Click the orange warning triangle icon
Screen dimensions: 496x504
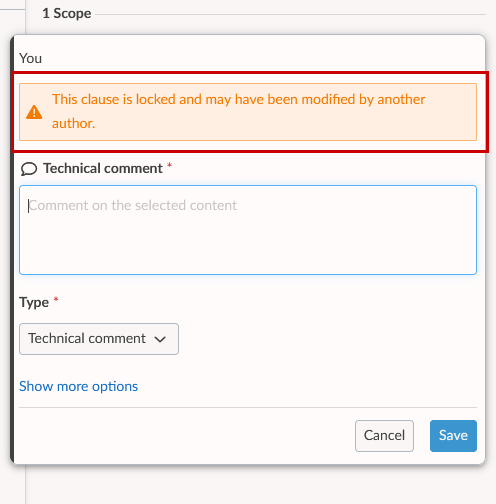click(34, 112)
